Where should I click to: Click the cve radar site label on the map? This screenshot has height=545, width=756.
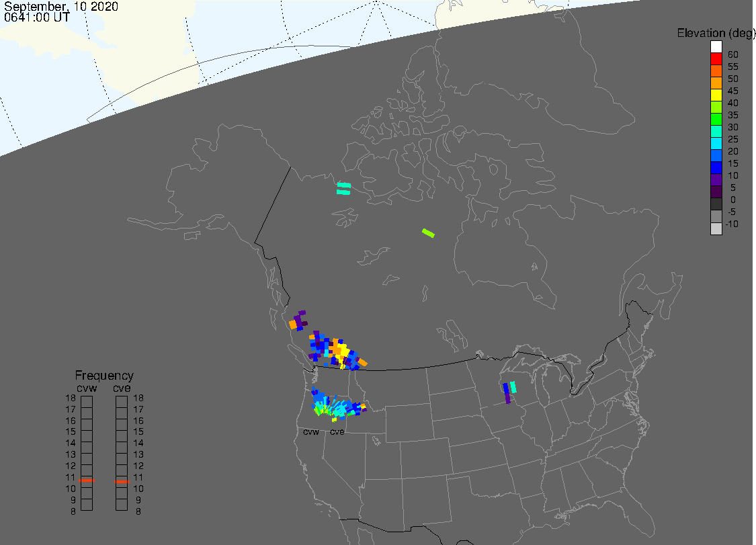pos(337,431)
